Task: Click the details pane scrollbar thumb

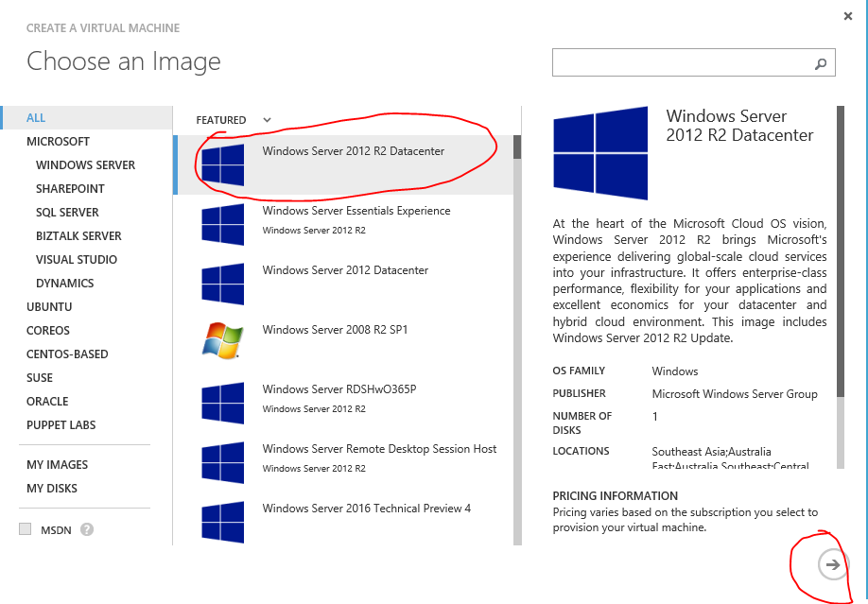Action: (841, 251)
